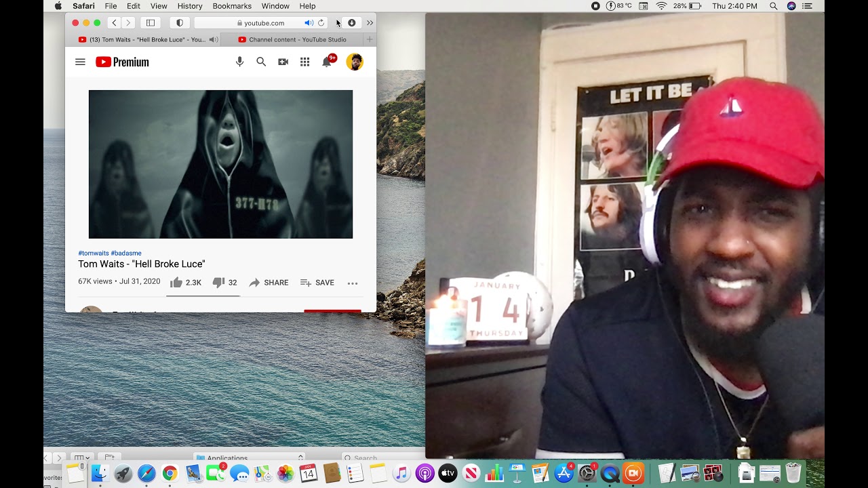This screenshot has height=488, width=868.
Task: Play the Hell Broke Luce video player
Action: (x=220, y=164)
